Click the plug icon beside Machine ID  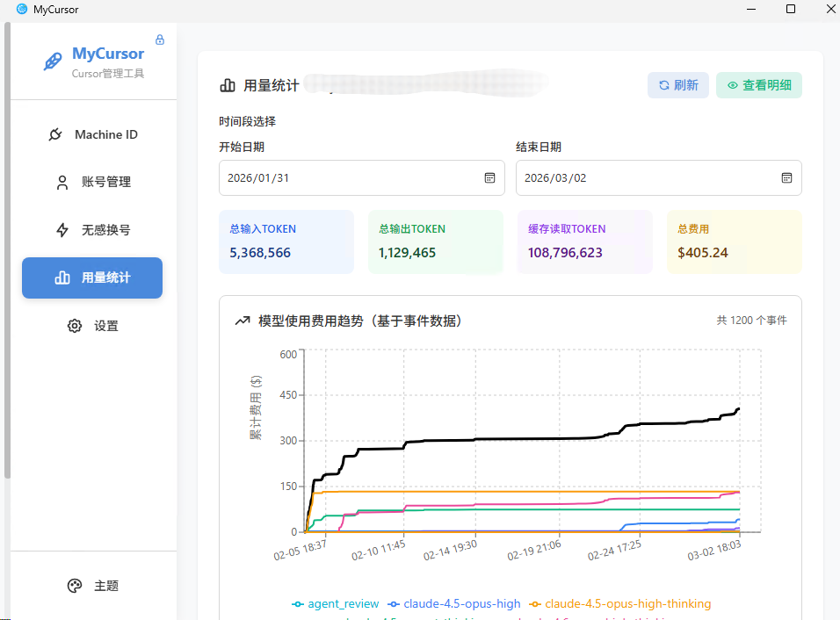[x=55, y=134]
